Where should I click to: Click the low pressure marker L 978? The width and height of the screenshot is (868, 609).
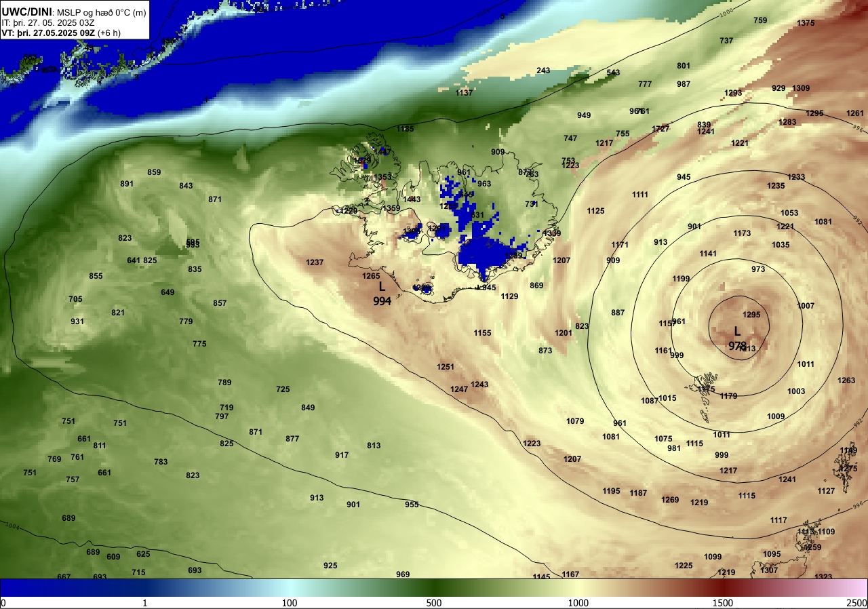(737, 338)
